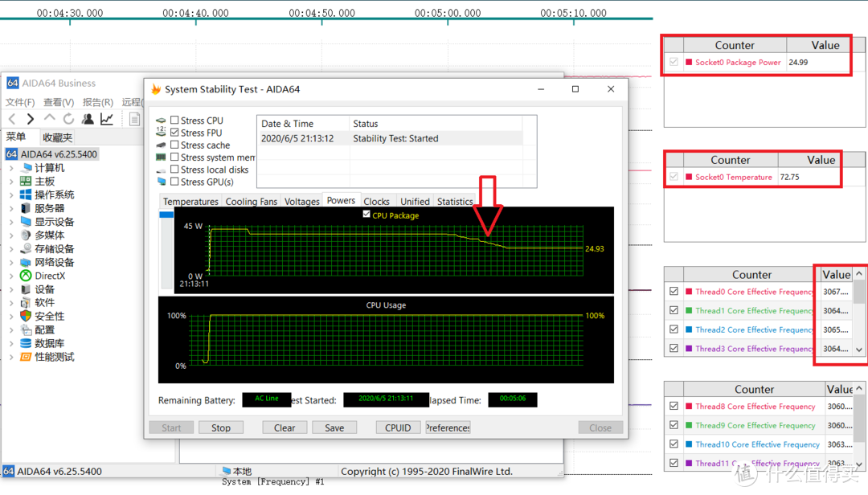Select the 多媒体 multimedia icon in tree

tap(26, 235)
